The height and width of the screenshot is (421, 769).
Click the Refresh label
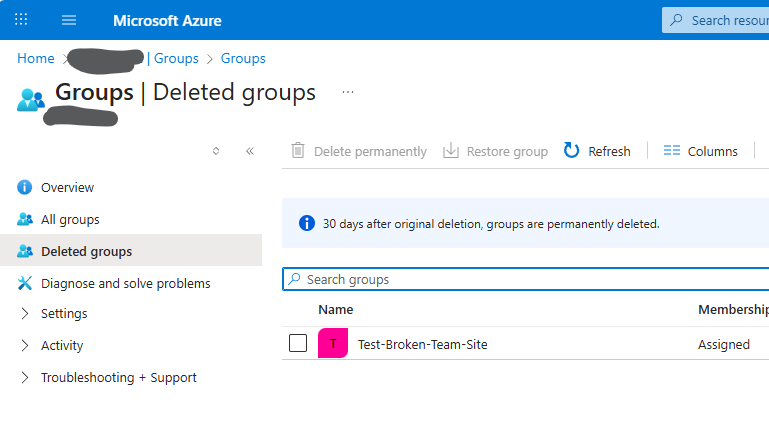(609, 152)
